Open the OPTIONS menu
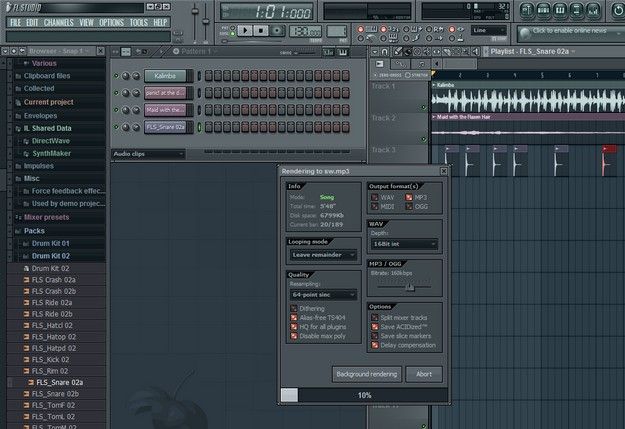625x429 pixels. 111,22
